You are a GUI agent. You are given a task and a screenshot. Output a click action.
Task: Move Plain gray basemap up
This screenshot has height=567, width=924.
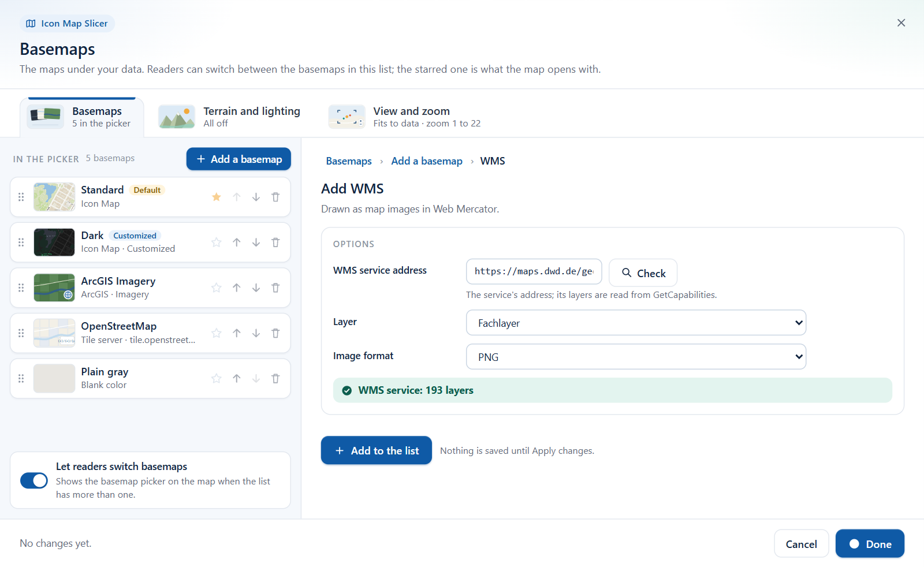pyautogui.click(x=237, y=378)
